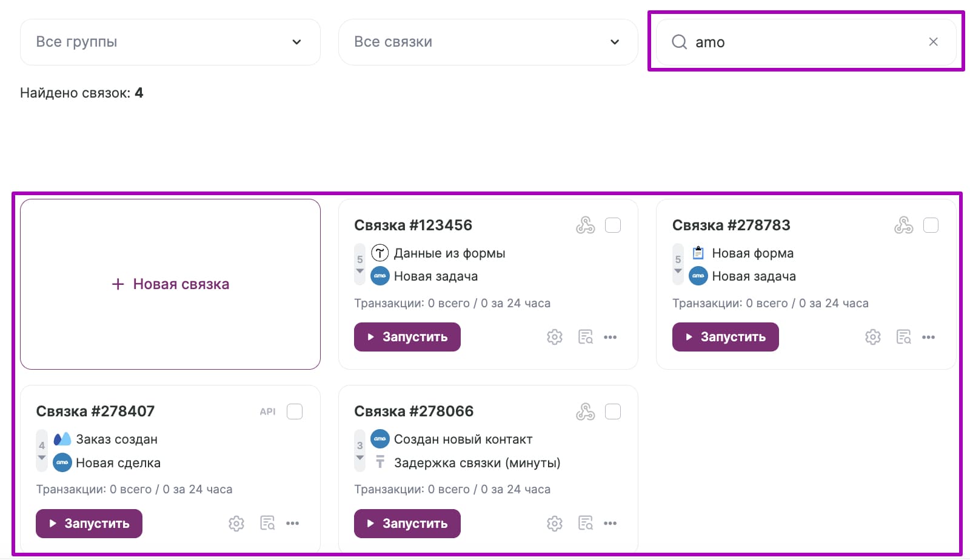This screenshot has width=970, height=560.
Task: Click the title 'Связка #278783'
Action: 731,225
